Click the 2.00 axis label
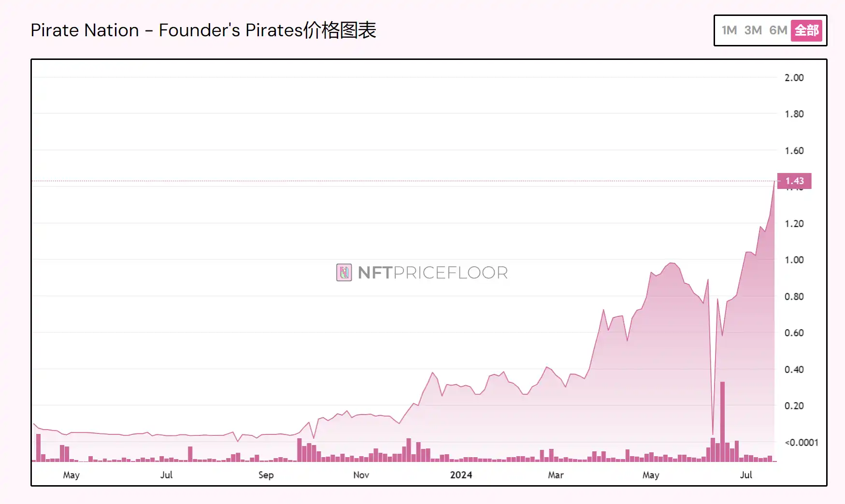The height and width of the screenshot is (504, 845). [795, 77]
